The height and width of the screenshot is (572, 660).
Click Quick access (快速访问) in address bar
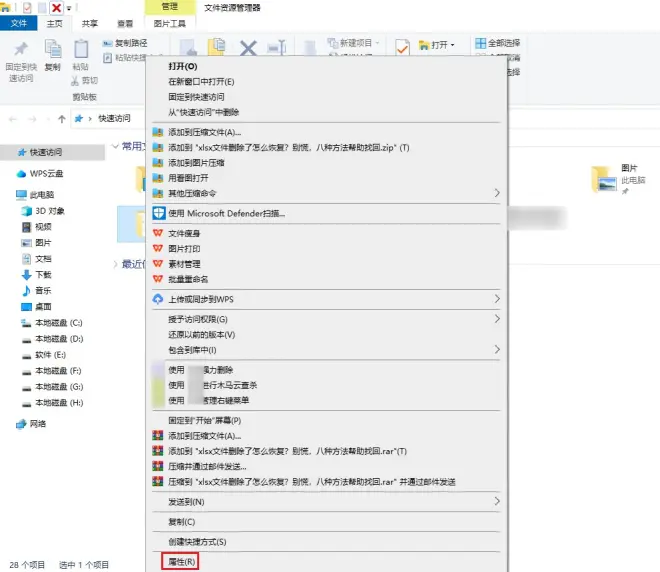pos(114,118)
